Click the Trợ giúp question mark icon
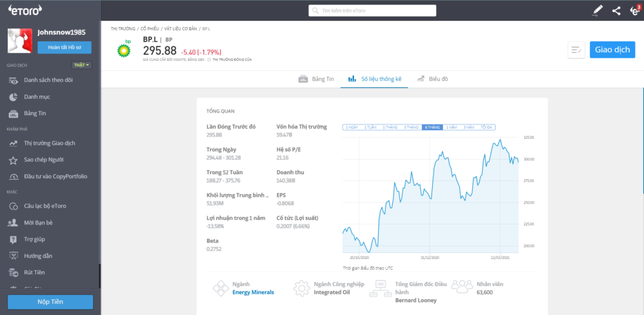The image size is (644, 315). coord(13,240)
